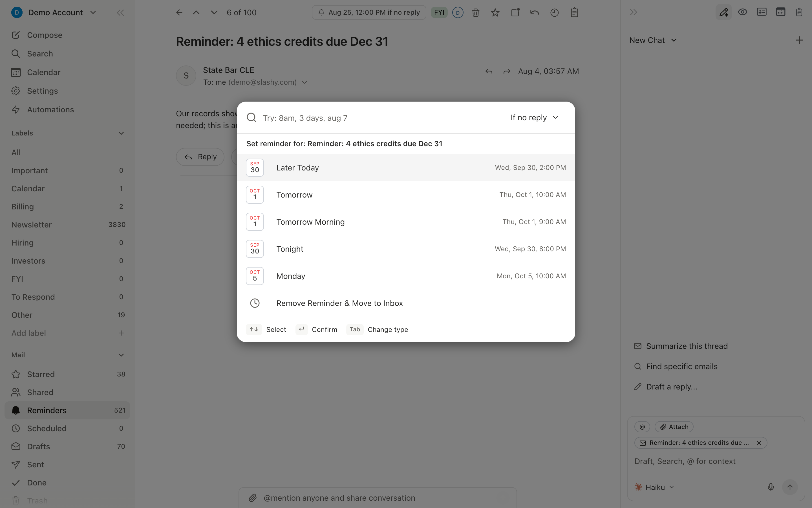The image size is (812, 508).
Task: Click the Reply button
Action: pyautogui.click(x=200, y=157)
